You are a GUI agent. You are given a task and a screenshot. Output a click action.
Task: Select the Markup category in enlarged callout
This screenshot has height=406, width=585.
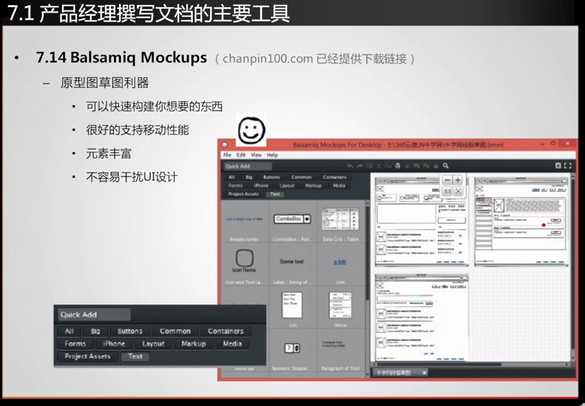pos(193,344)
